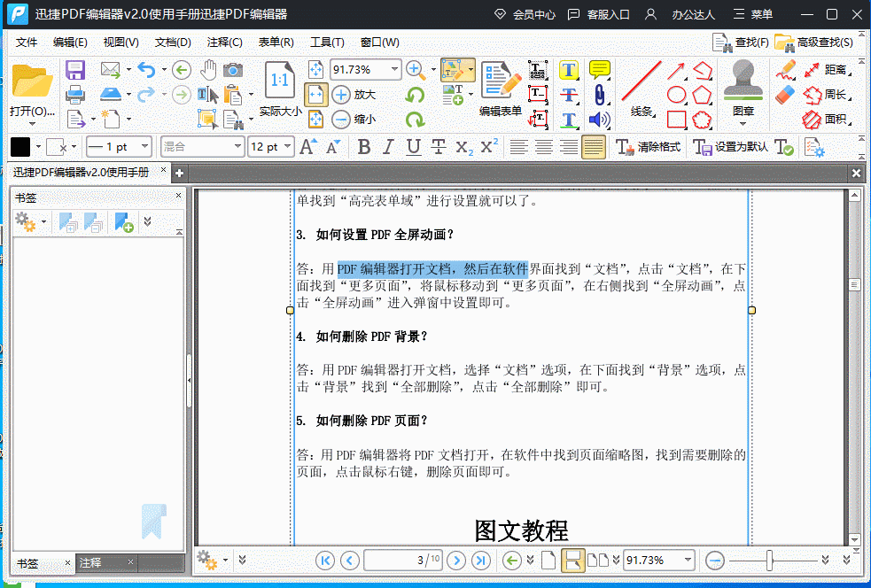Click the bottom zoom slider handle
Viewport: 871px width, 588px height.
769,561
